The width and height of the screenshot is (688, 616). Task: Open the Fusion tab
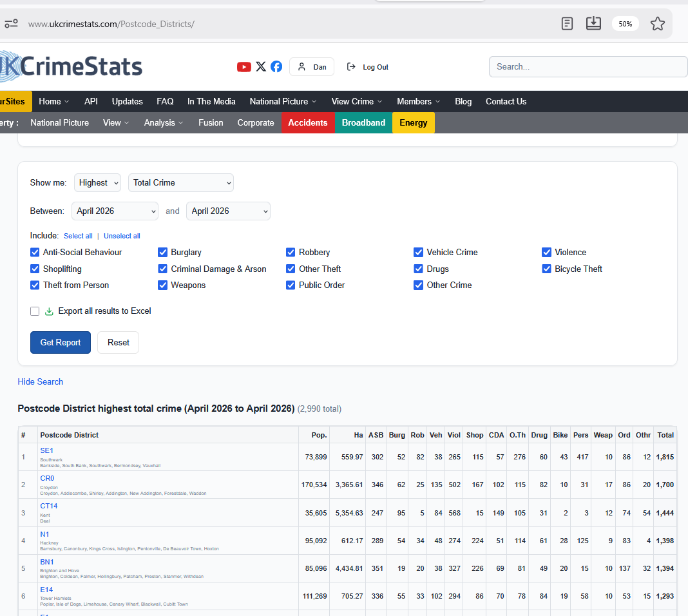point(211,123)
